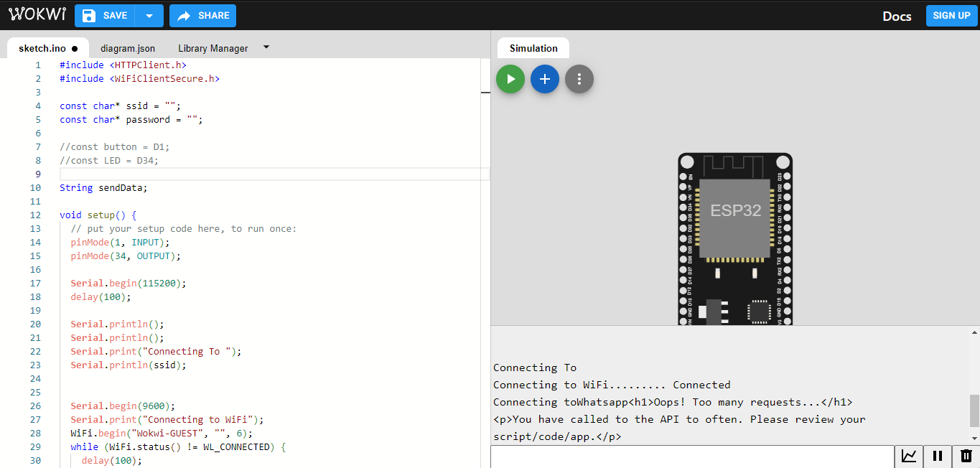Screen dimensions: 980x468
Task: Click the line '#include <HTTPClient.h>'
Action: (123, 65)
